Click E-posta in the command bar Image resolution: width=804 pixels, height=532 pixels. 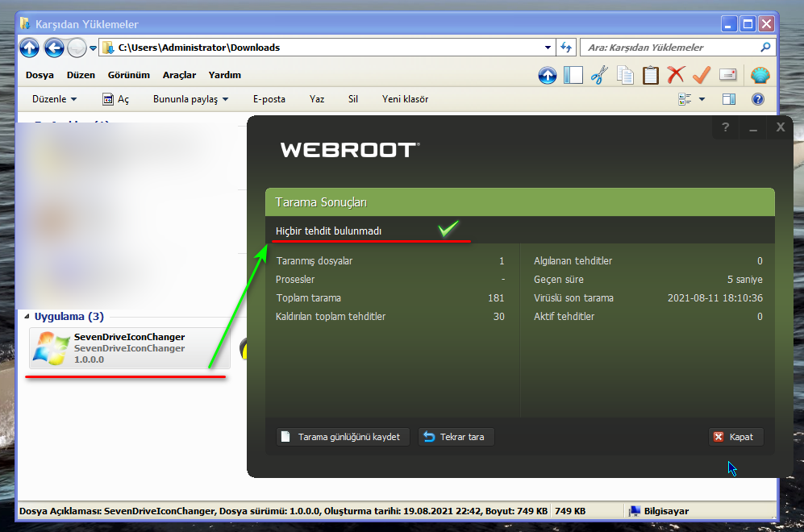coord(269,99)
